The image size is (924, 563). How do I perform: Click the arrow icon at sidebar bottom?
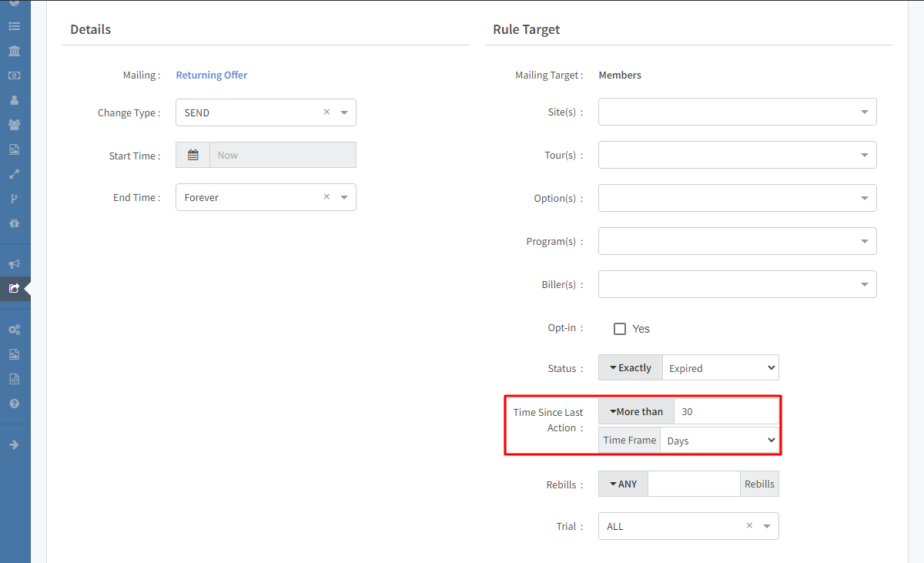click(14, 444)
